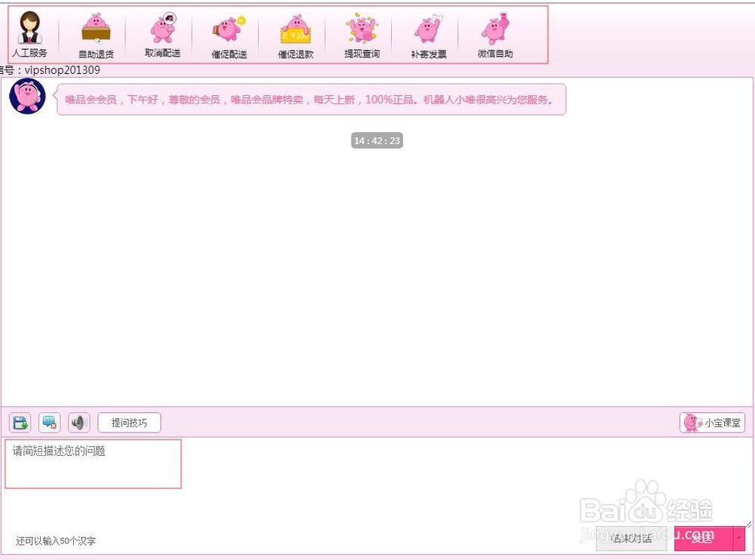This screenshot has height=560, width=755.
Task: Click the 微信自助 WeChat self-service icon
Action: 495,35
